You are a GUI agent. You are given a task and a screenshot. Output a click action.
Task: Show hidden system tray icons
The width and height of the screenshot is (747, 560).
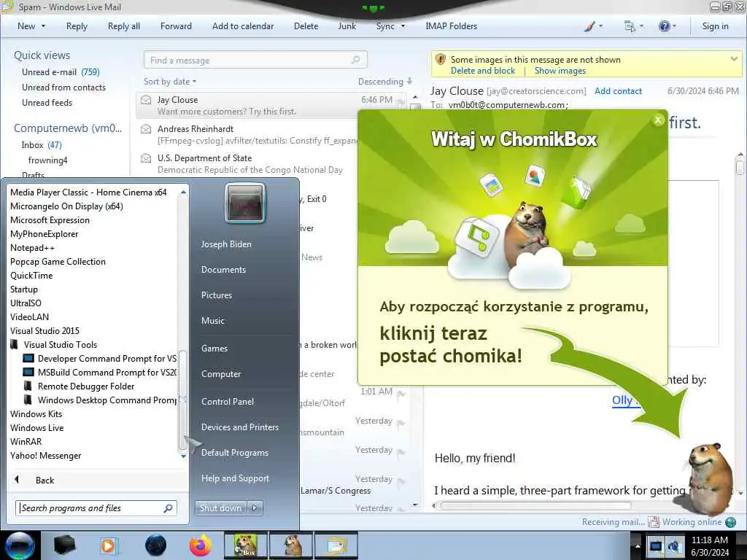[638, 545]
